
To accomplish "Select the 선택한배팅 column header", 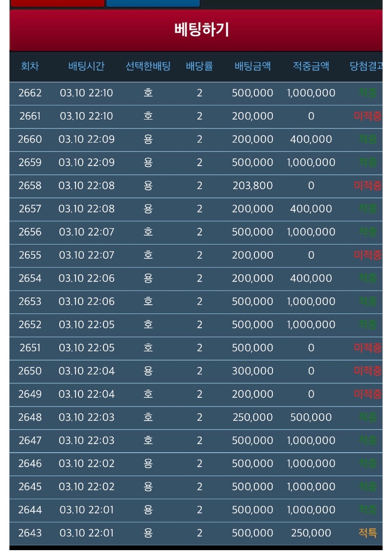I will click(x=148, y=66).
